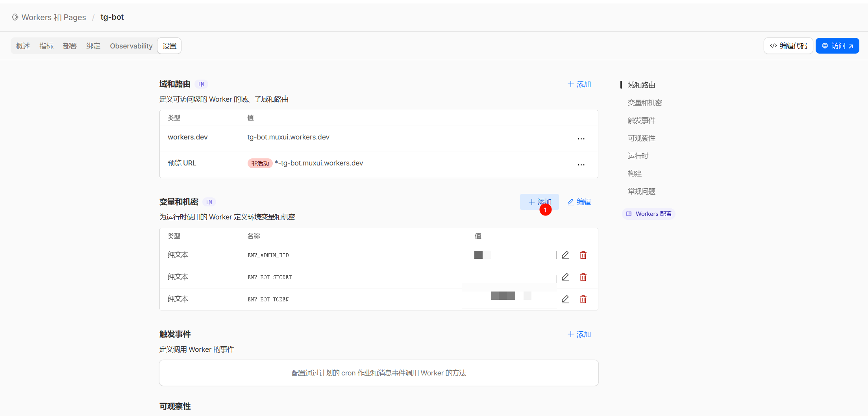Click 添加 in the 触发事件 section
The width and height of the screenshot is (868, 416).
pos(579,334)
